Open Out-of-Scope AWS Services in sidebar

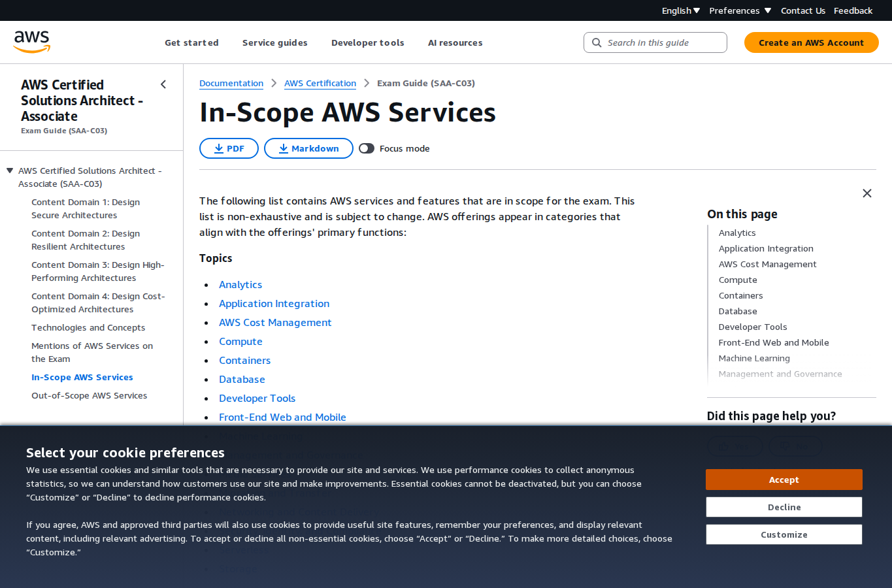click(x=90, y=395)
